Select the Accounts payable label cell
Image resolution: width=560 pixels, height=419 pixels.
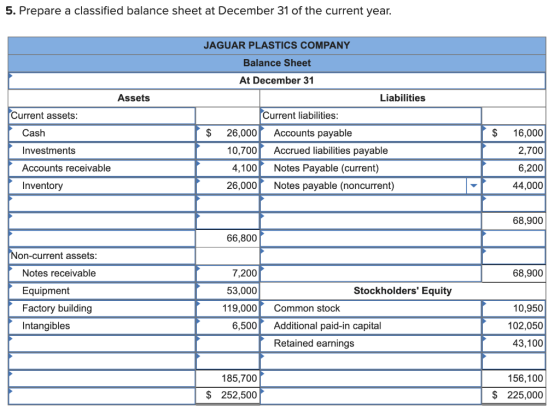pos(371,133)
